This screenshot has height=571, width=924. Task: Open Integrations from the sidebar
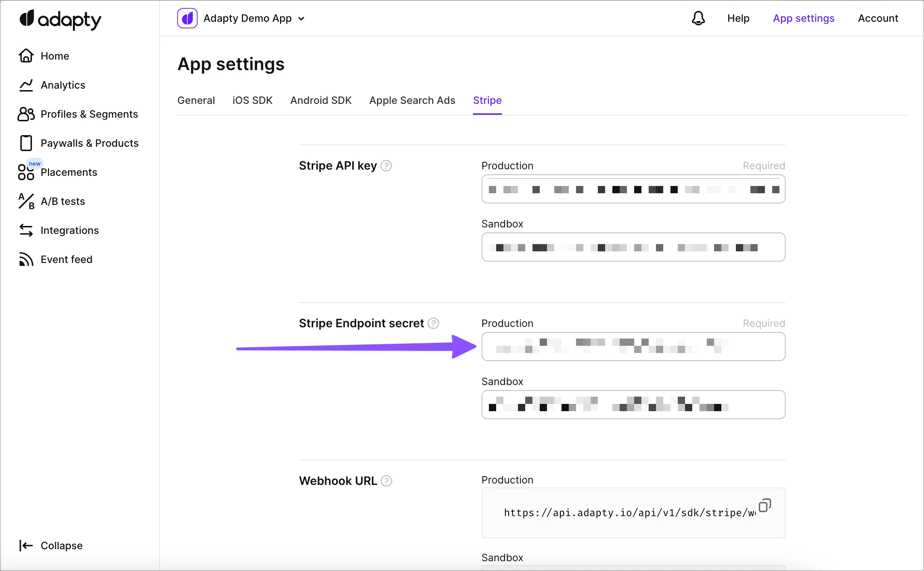click(x=69, y=230)
